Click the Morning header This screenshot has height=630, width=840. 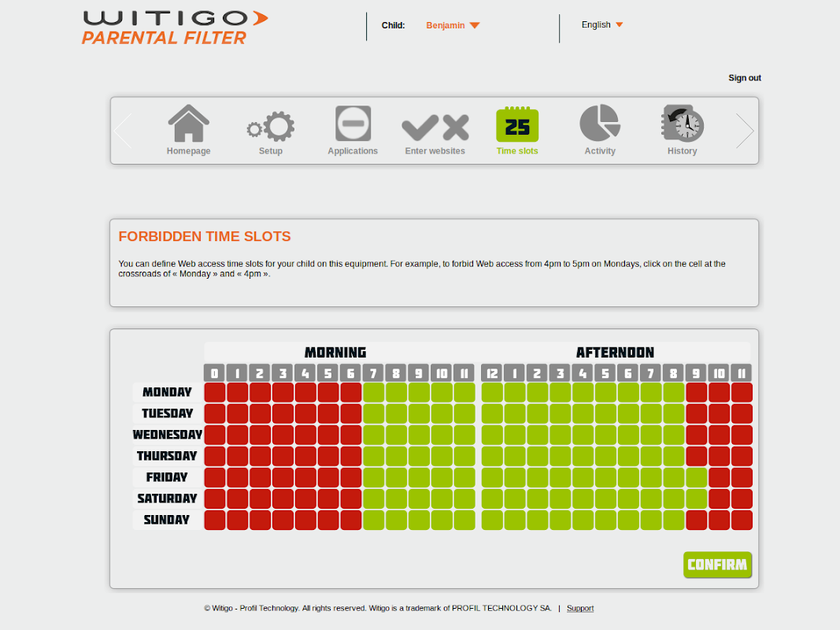point(335,353)
